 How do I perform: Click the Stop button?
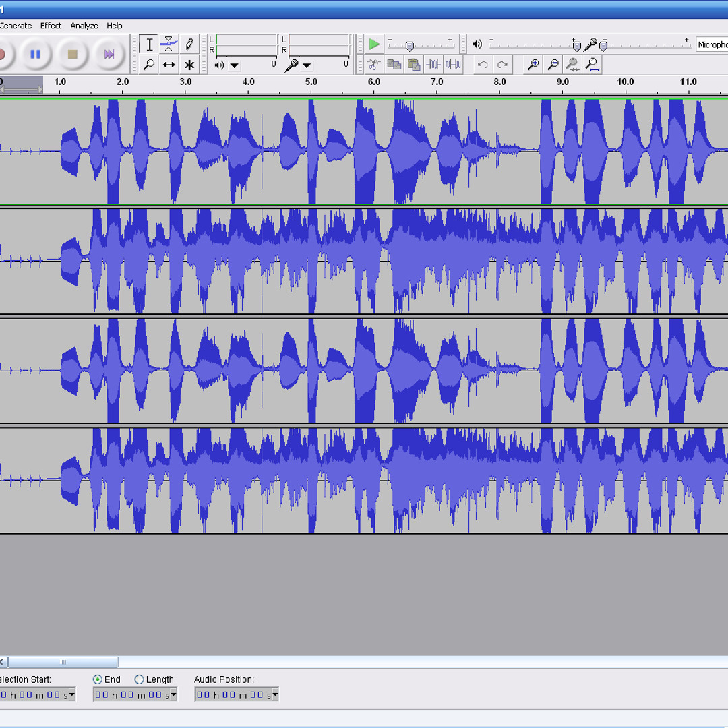pos(72,55)
